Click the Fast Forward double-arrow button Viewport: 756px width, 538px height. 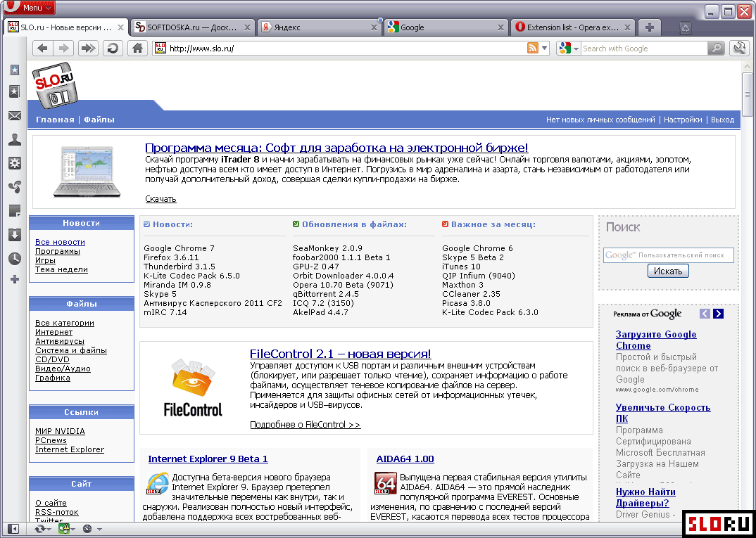(87, 48)
